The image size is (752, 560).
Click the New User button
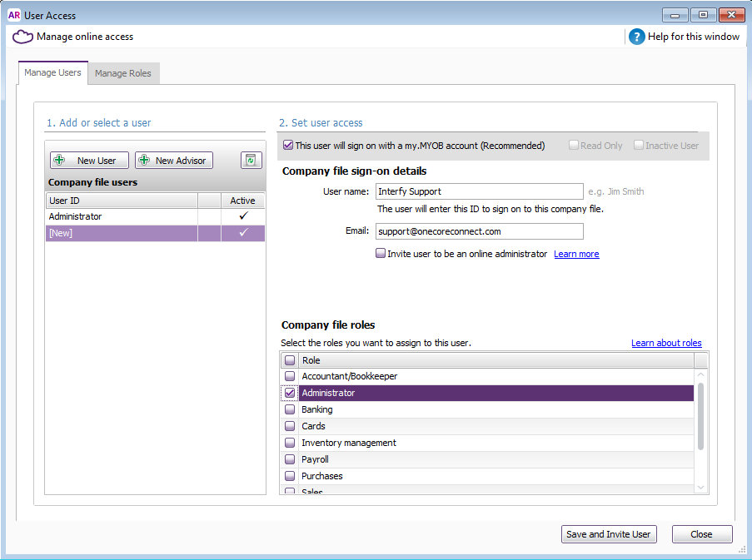pyautogui.click(x=89, y=161)
